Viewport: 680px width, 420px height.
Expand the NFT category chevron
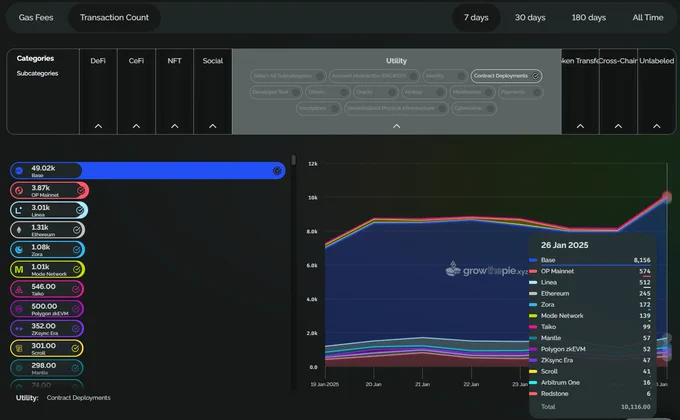pos(175,126)
